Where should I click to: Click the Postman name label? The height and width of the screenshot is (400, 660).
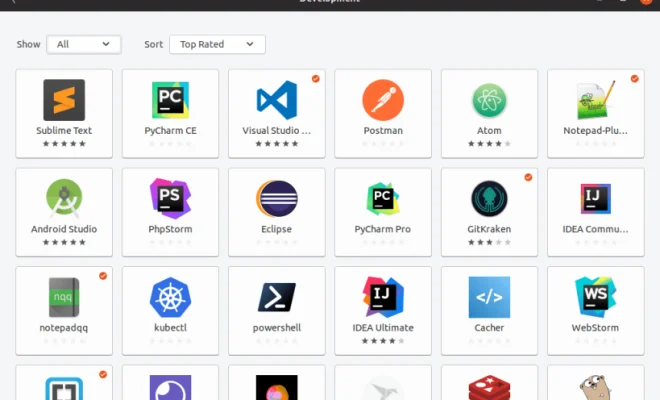383,131
